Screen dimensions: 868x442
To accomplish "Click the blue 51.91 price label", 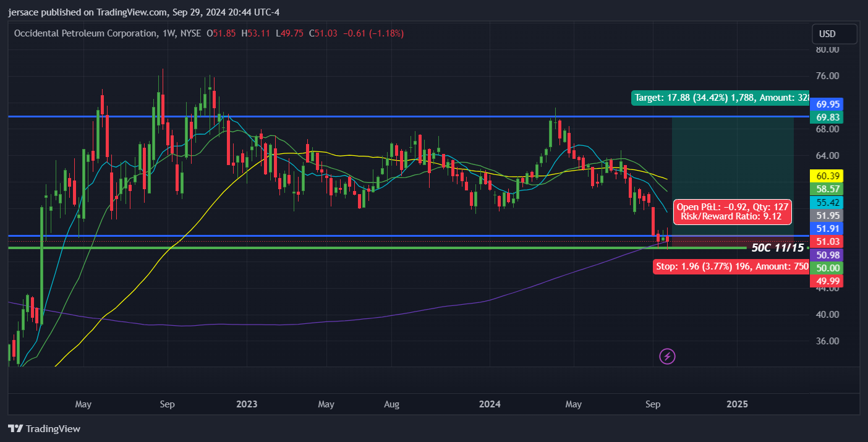I will [827, 228].
